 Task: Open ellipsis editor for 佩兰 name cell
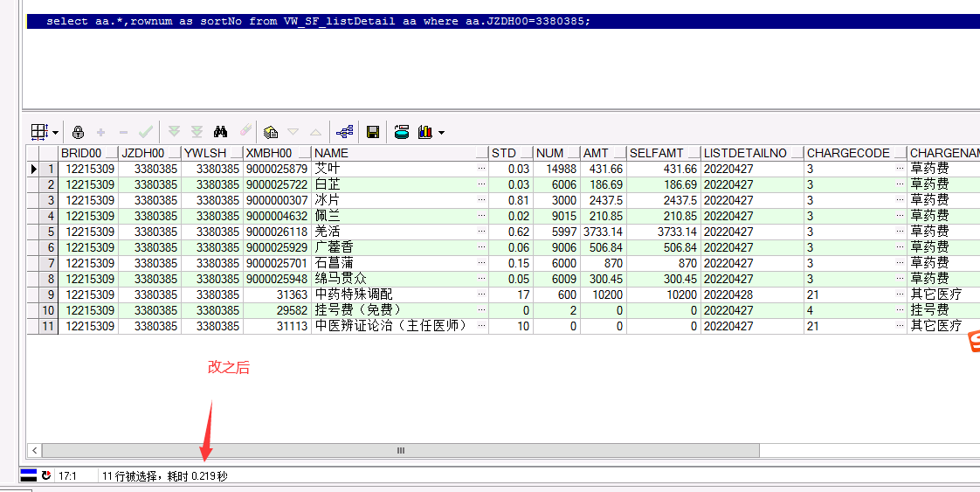pyautogui.click(x=481, y=216)
